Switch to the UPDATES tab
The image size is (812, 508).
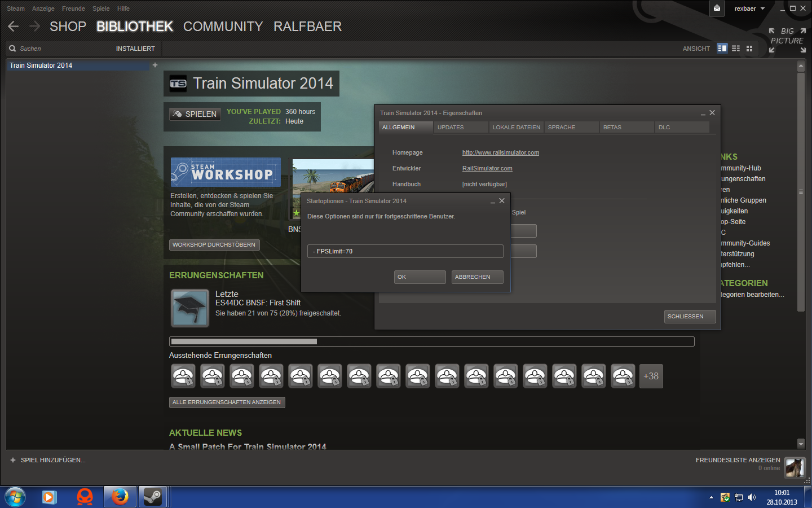461,128
